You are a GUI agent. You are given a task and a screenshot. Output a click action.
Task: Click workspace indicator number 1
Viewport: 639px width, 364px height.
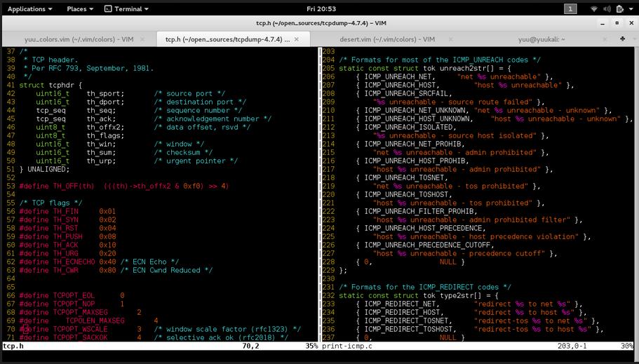pos(570,8)
